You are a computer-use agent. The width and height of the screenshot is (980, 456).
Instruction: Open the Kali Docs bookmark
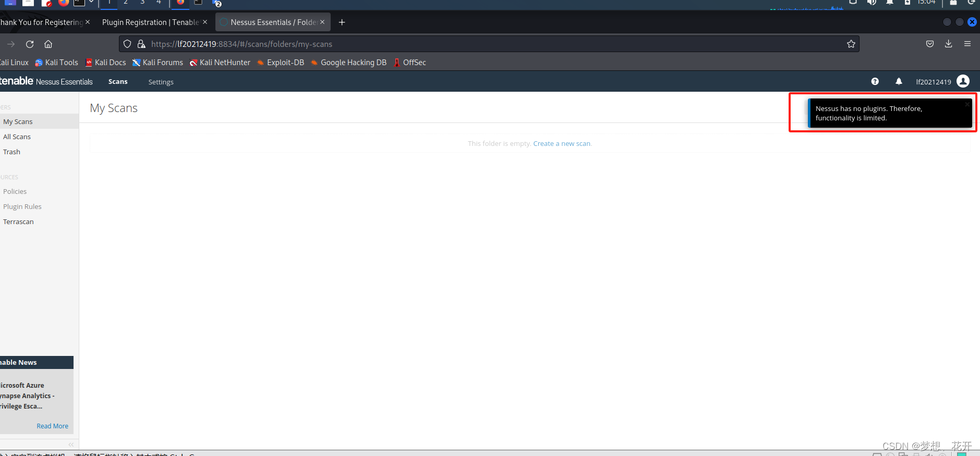point(105,63)
